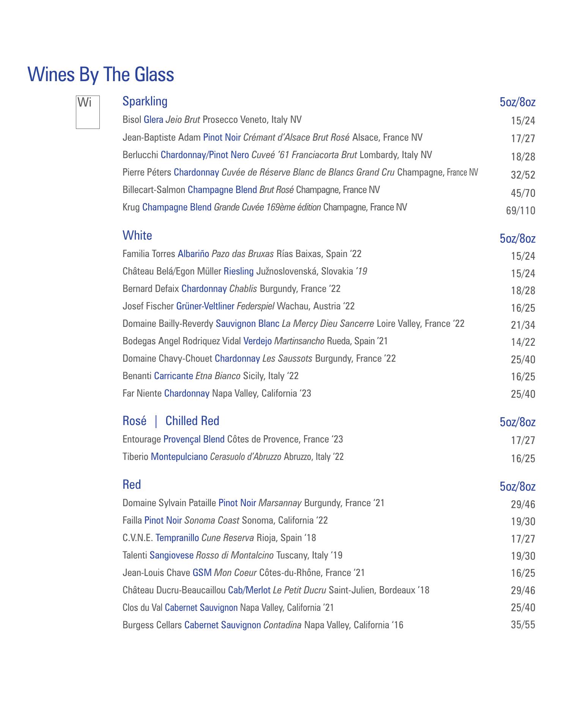The image size is (563, 728).
Task: Click "Chardonnay" in the Domaine Chavy-Chouet row
Action: pyautogui.click(x=237, y=358)
